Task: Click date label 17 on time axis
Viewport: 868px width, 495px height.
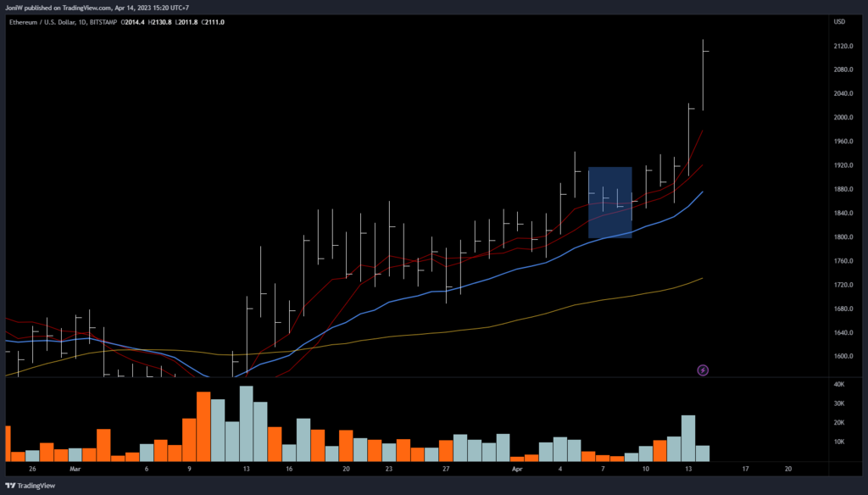Action: 746,468
